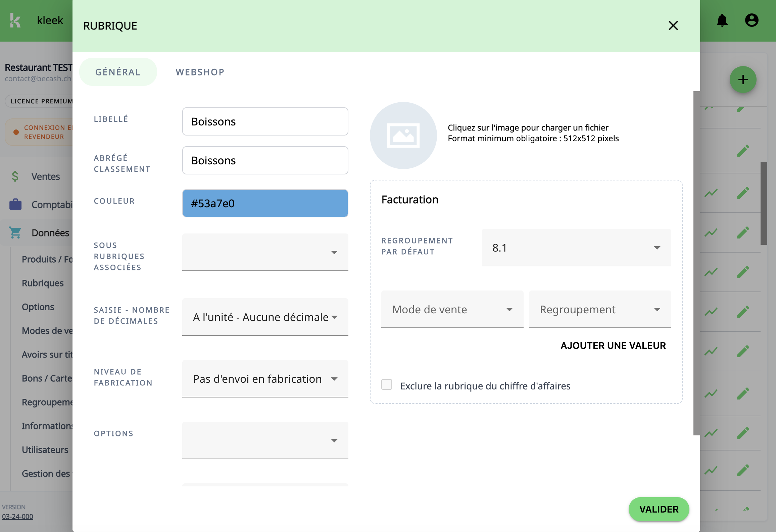Image resolution: width=776 pixels, height=532 pixels.
Task: Click Ajouter une valeur
Action: (613, 345)
